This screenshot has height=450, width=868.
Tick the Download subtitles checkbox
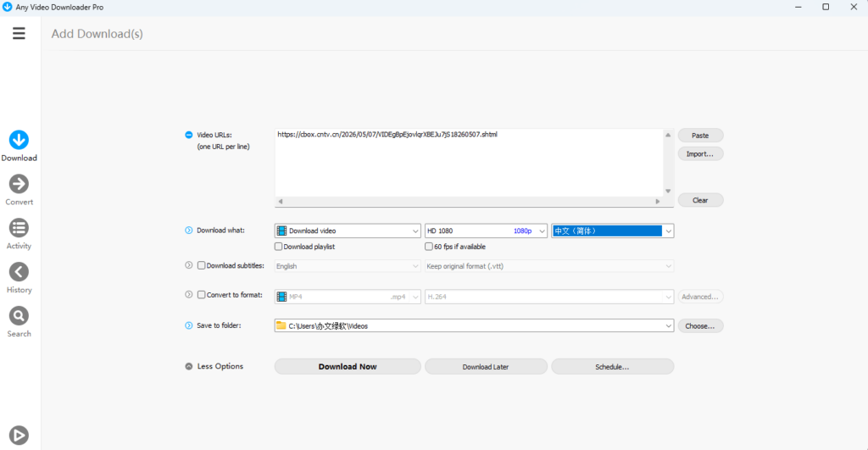[202, 266]
